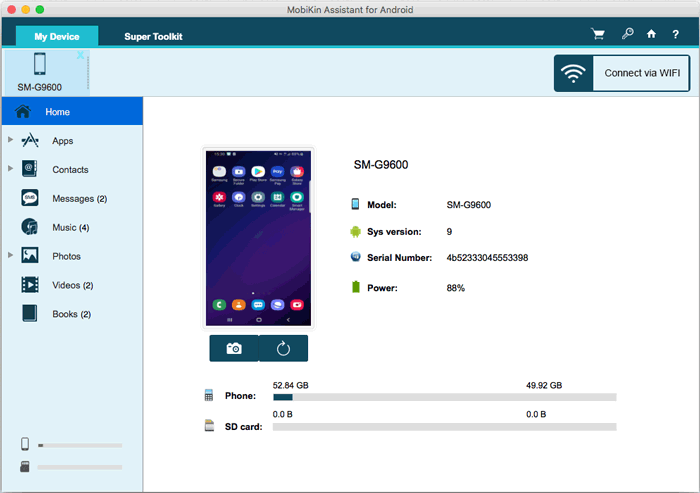Click the shopping cart icon
Viewport: 700px width, 493px height.
point(598,34)
